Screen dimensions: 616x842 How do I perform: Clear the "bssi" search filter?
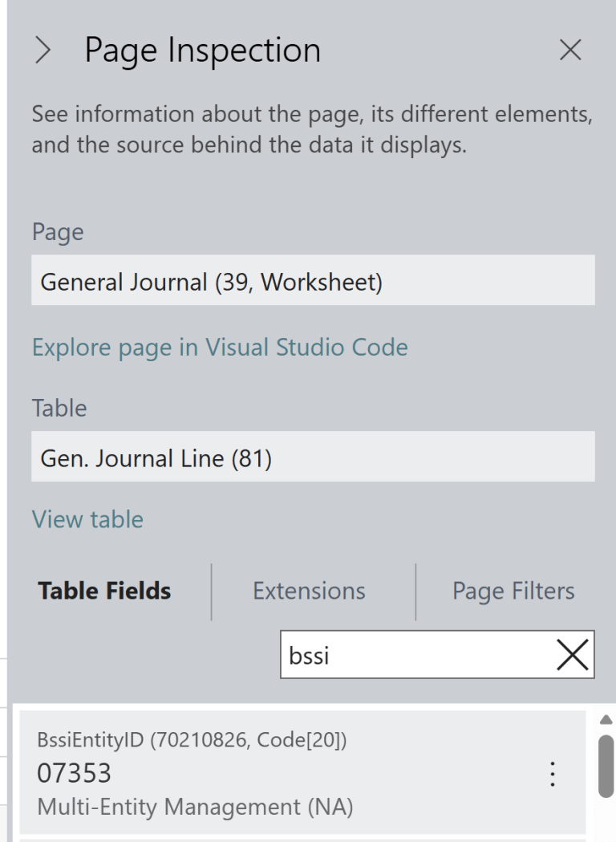(x=572, y=655)
